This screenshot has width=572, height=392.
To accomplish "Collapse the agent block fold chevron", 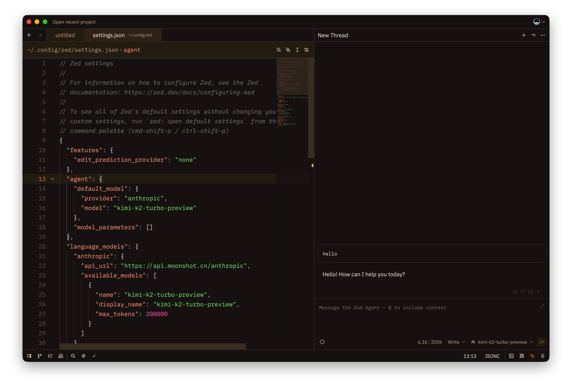I will 52,179.
